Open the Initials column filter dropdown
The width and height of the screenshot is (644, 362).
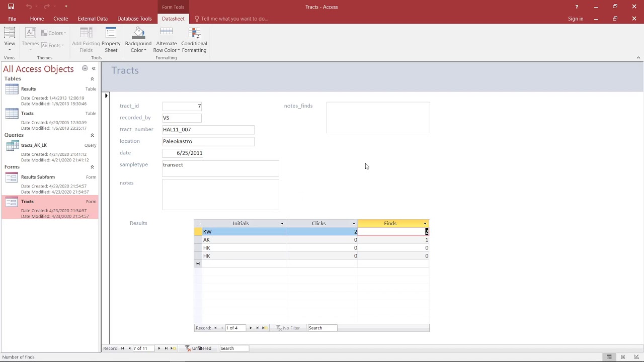click(282, 224)
